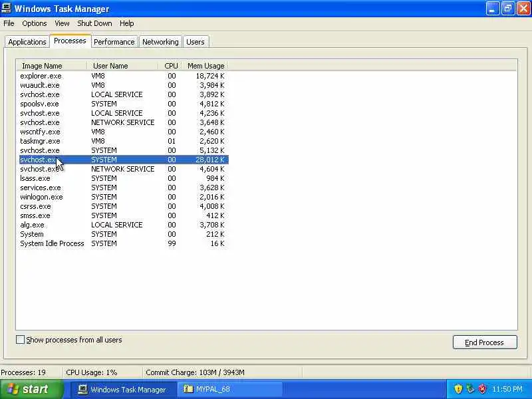The height and width of the screenshot is (399, 532).
Task: Sort by Image Name column header
Action: pos(52,66)
